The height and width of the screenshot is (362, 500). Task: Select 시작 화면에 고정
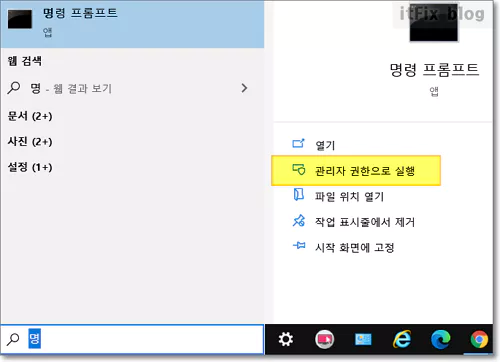tap(355, 247)
